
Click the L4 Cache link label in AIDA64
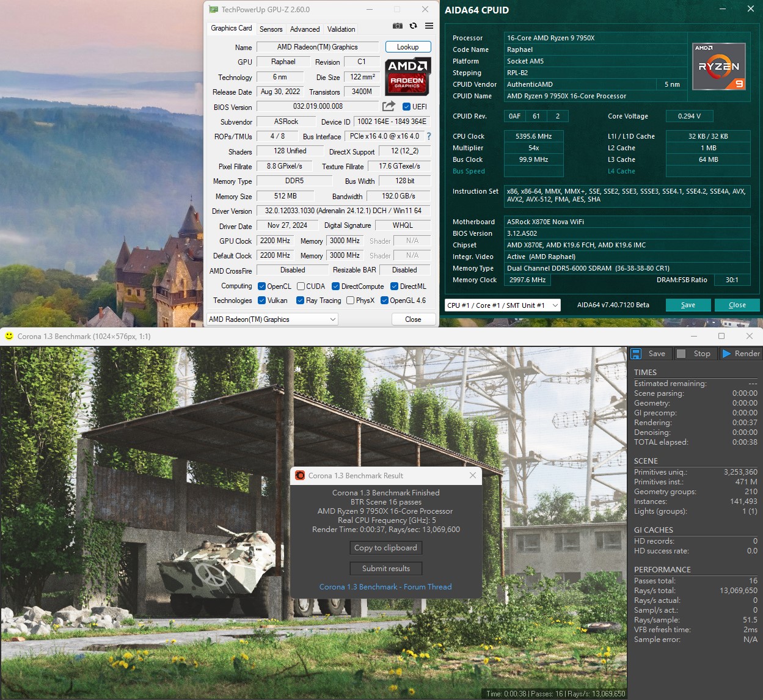click(x=621, y=171)
